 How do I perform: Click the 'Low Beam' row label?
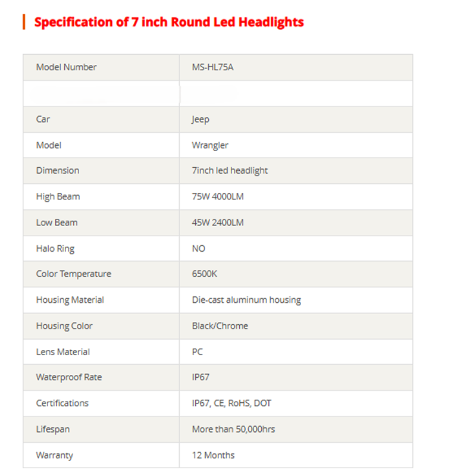[x=57, y=223]
